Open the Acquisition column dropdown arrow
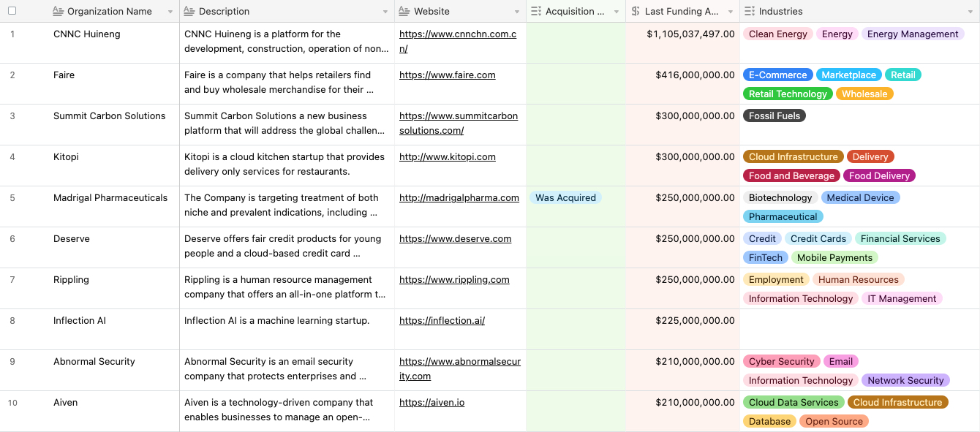This screenshot has height=432, width=980. click(617, 12)
